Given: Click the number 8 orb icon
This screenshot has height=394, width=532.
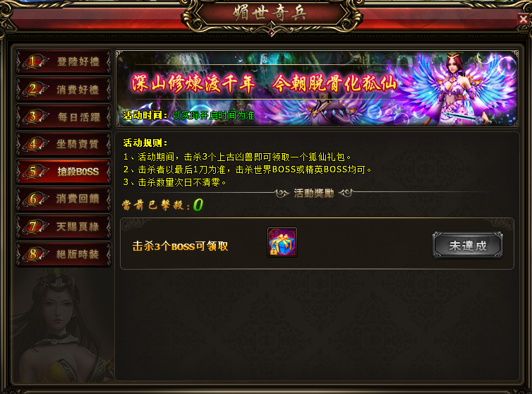Looking at the screenshot, I should point(33,254).
